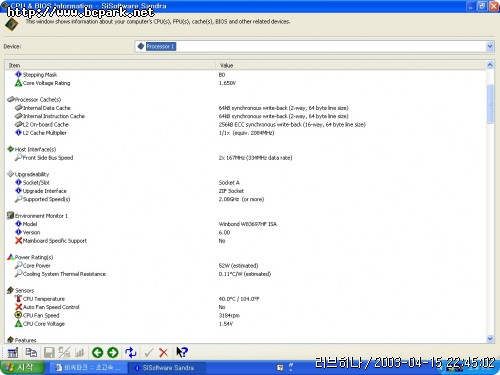500x375 pixels.
Task: Click the save floppy disk icon
Action: click(49, 352)
